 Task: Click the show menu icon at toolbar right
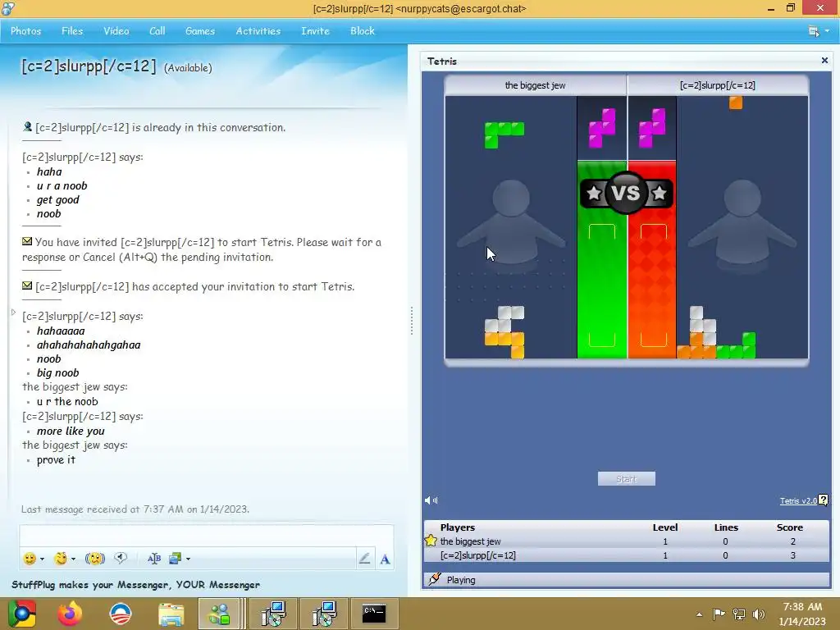click(814, 31)
